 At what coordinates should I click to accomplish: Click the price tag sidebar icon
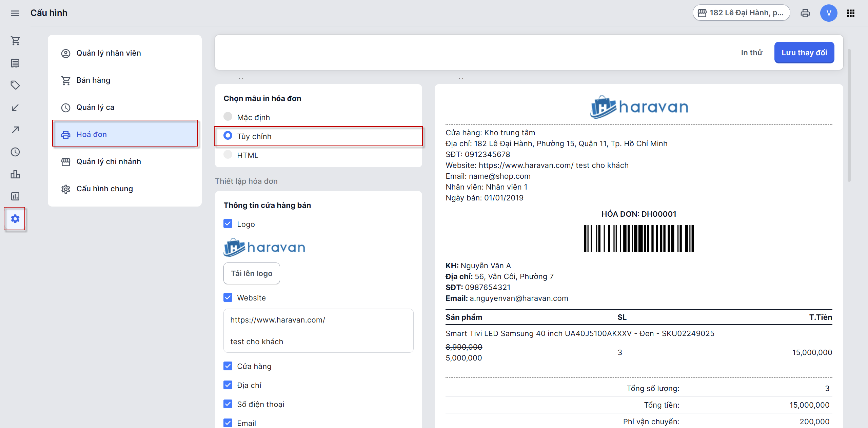[x=15, y=85]
